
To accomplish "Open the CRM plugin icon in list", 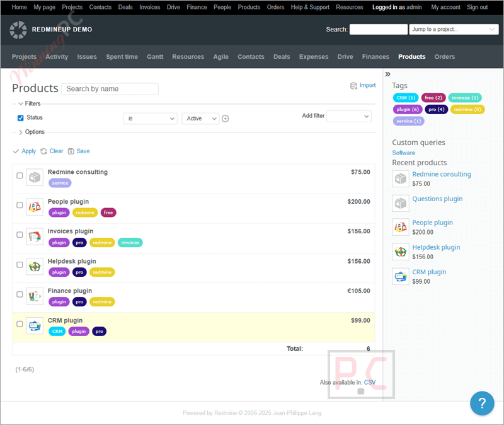I will [35, 325].
